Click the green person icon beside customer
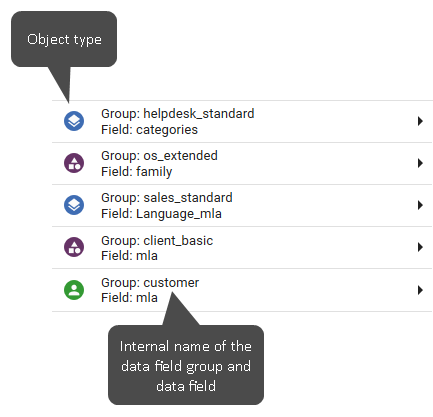 (x=74, y=290)
